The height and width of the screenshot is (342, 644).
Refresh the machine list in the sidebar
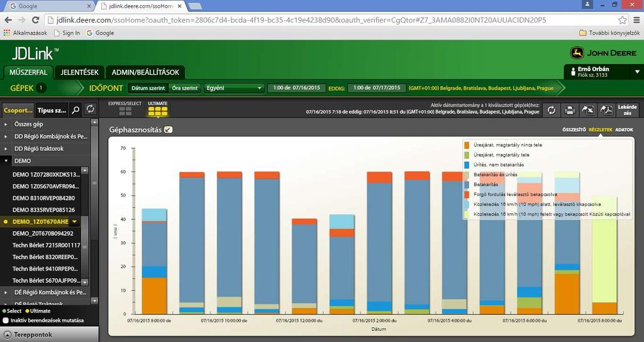pos(90,109)
